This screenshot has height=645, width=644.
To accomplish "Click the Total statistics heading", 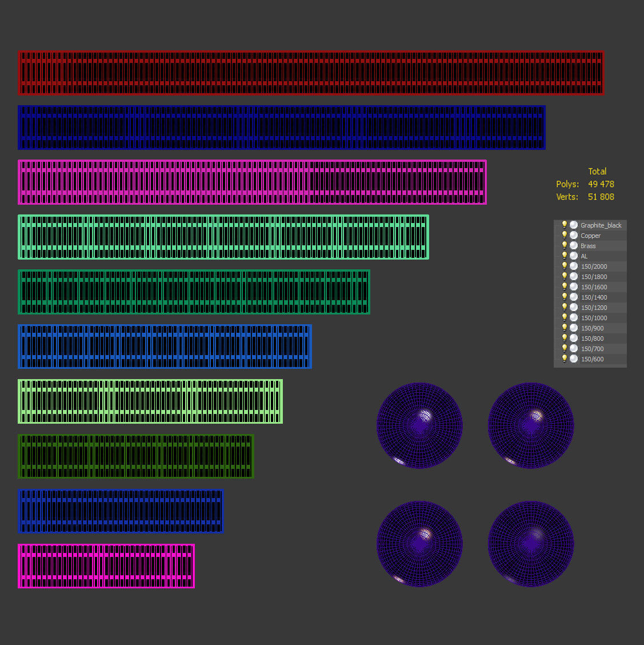I will click(x=597, y=172).
